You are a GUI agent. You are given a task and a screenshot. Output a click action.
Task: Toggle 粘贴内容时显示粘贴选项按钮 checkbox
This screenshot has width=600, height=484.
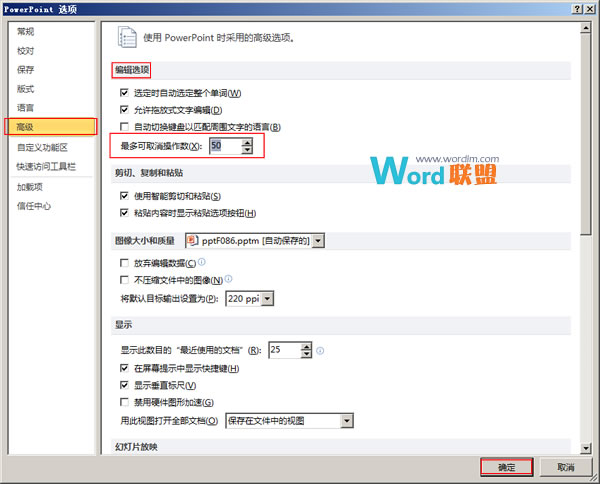[x=124, y=212]
